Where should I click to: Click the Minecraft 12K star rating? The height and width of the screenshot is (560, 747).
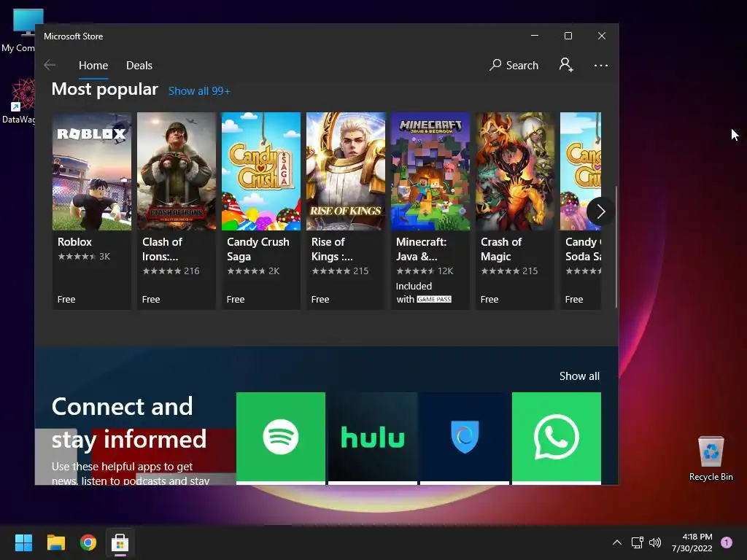[x=425, y=271]
